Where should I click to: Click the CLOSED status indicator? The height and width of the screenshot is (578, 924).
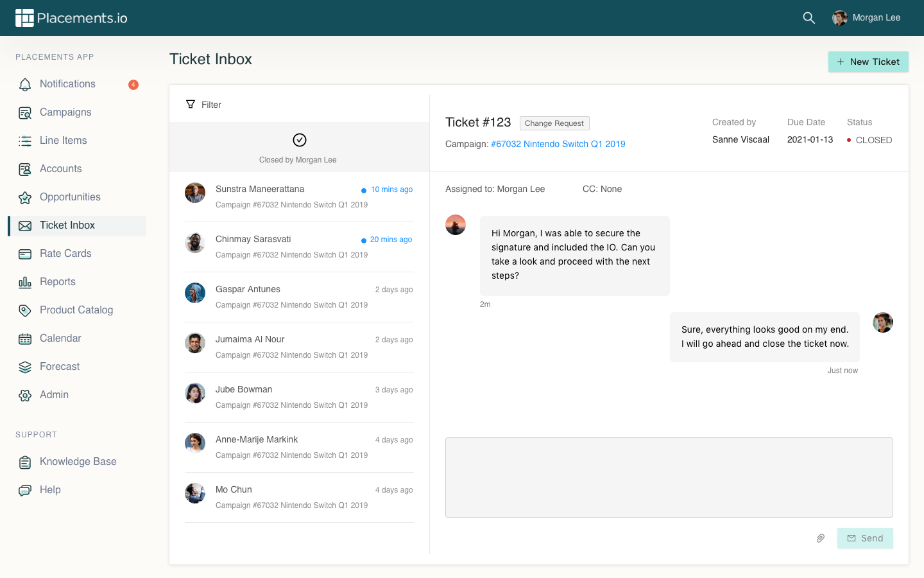(869, 140)
